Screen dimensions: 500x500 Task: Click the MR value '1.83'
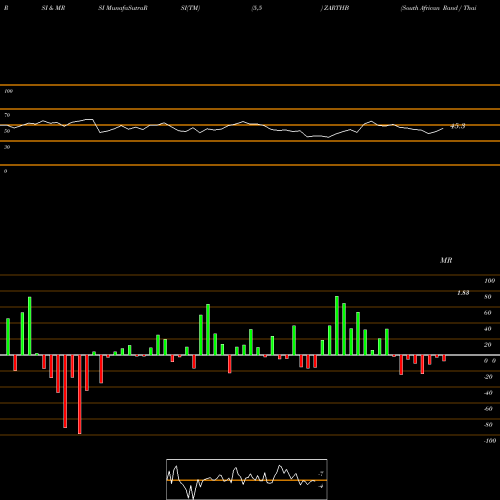click(463, 293)
